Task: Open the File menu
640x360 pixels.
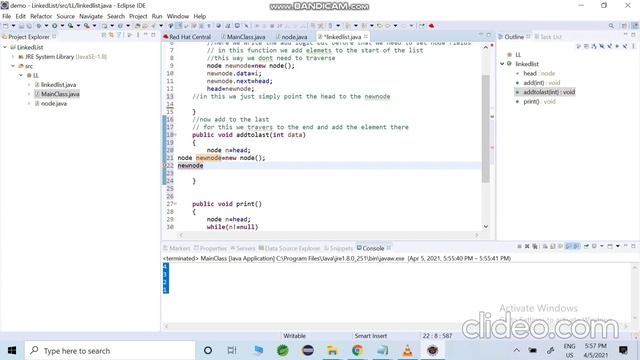Action: coord(7,16)
